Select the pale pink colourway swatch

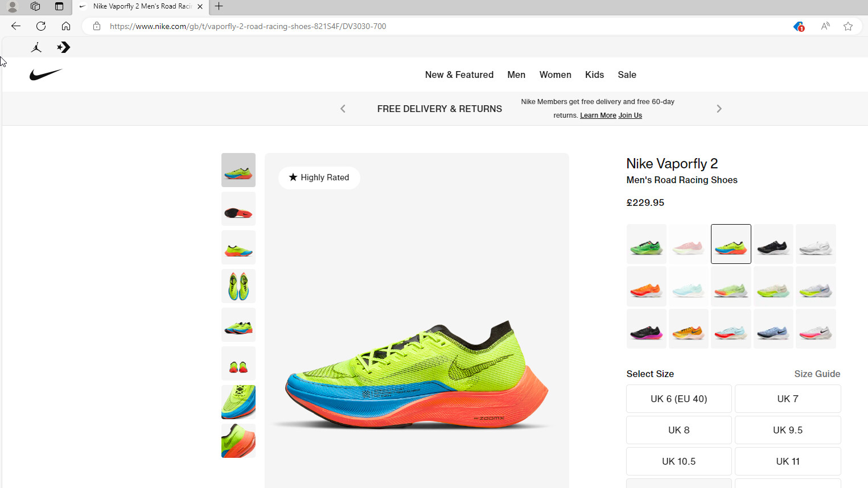[689, 244]
